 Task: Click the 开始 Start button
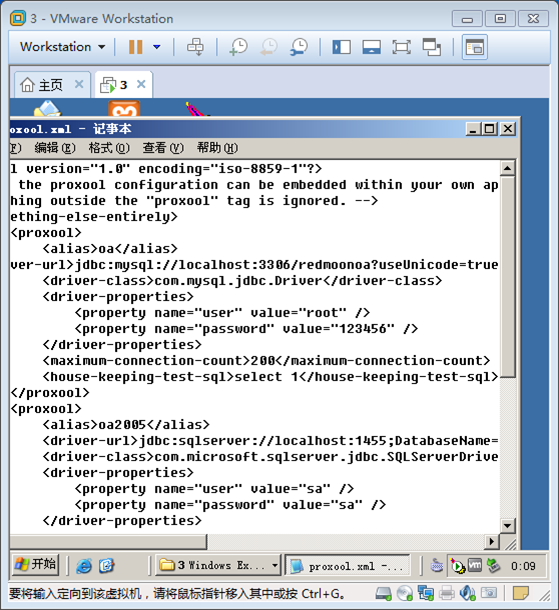pos(35,565)
